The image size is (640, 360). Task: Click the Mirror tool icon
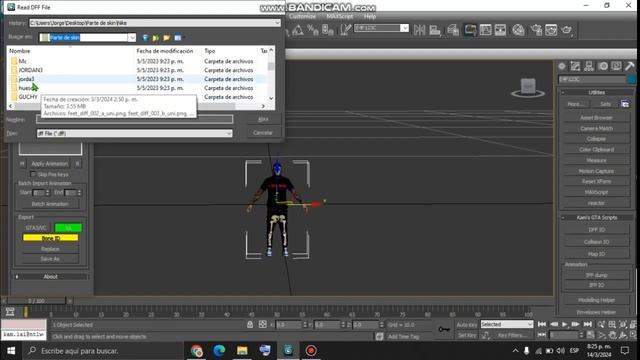[x=419, y=30]
